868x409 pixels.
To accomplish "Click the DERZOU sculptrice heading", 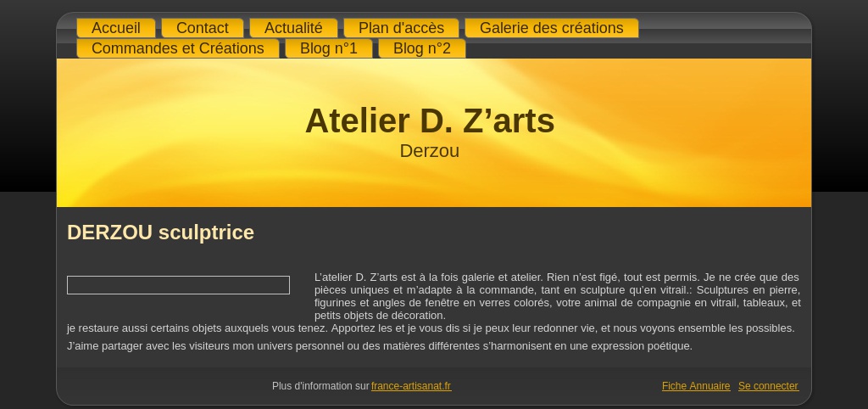I will [x=160, y=233].
